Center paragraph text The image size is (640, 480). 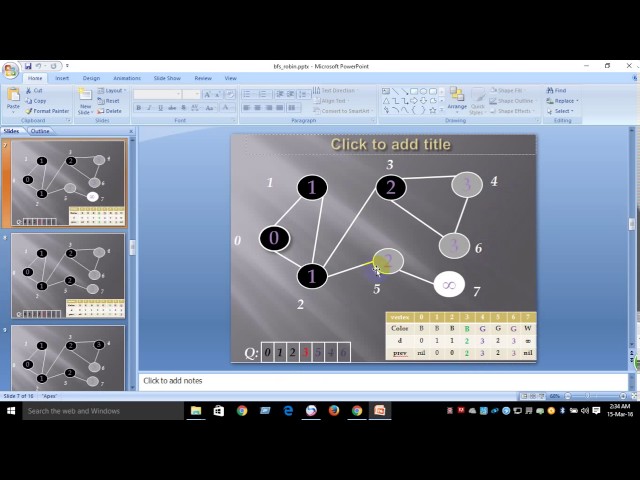point(258,108)
